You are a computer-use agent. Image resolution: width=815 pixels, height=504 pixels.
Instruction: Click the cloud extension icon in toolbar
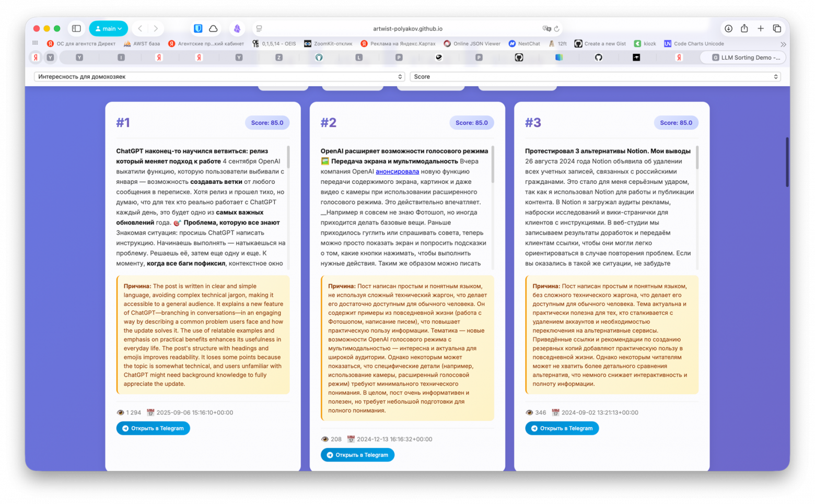point(213,29)
